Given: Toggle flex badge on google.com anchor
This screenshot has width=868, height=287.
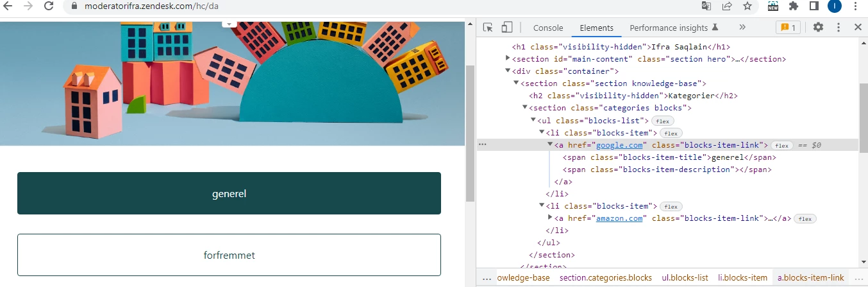Looking at the screenshot, I should pos(781,146).
